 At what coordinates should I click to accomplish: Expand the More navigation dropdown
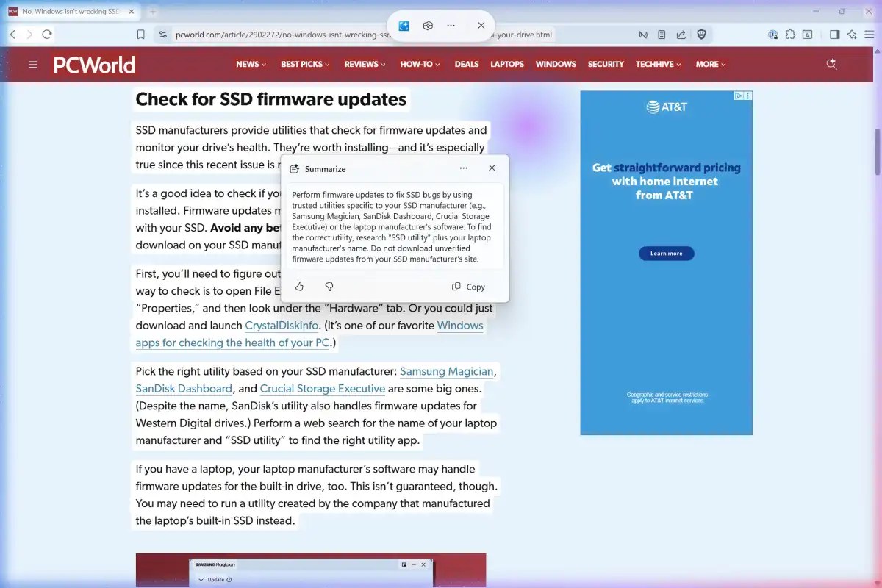pyautogui.click(x=710, y=65)
